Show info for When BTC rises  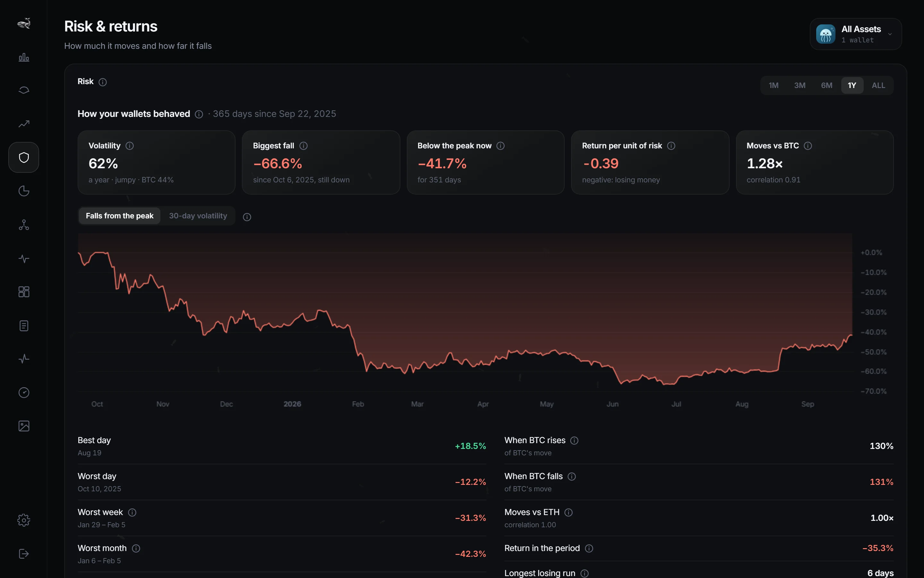(x=574, y=441)
